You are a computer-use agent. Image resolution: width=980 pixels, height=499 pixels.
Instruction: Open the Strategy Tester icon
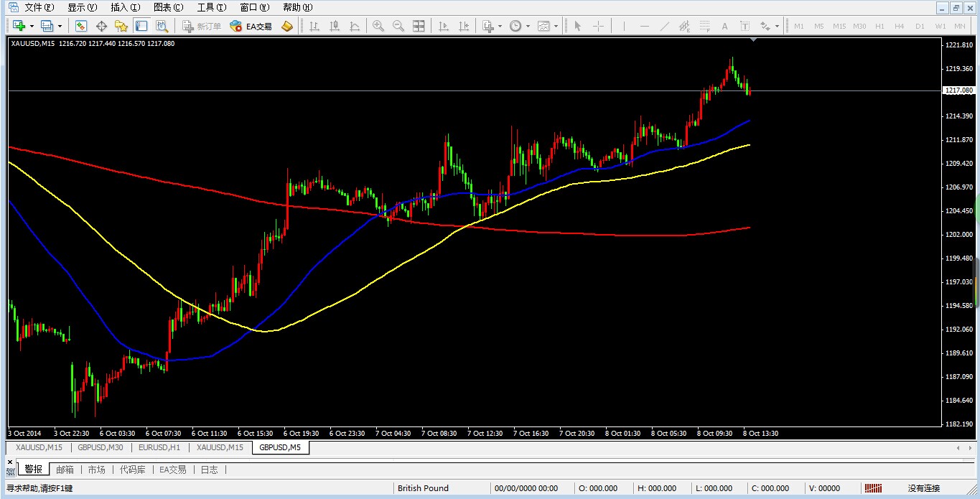[x=162, y=26]
